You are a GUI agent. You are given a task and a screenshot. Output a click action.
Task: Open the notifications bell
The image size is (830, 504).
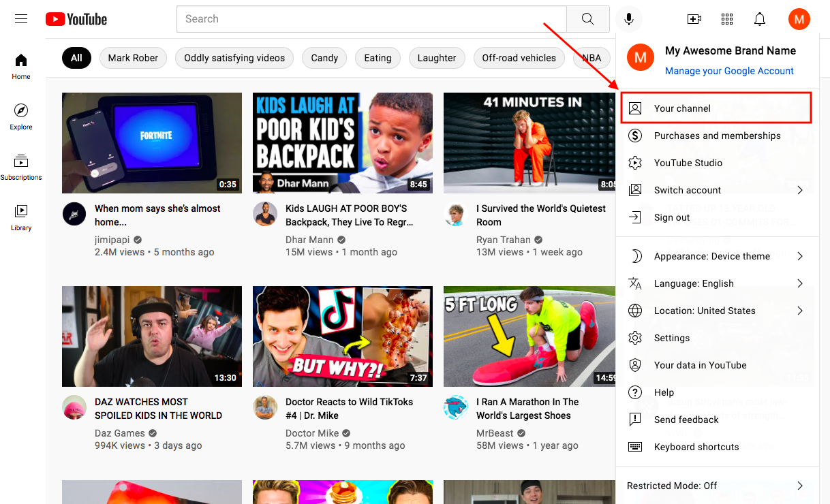[760, 19]
